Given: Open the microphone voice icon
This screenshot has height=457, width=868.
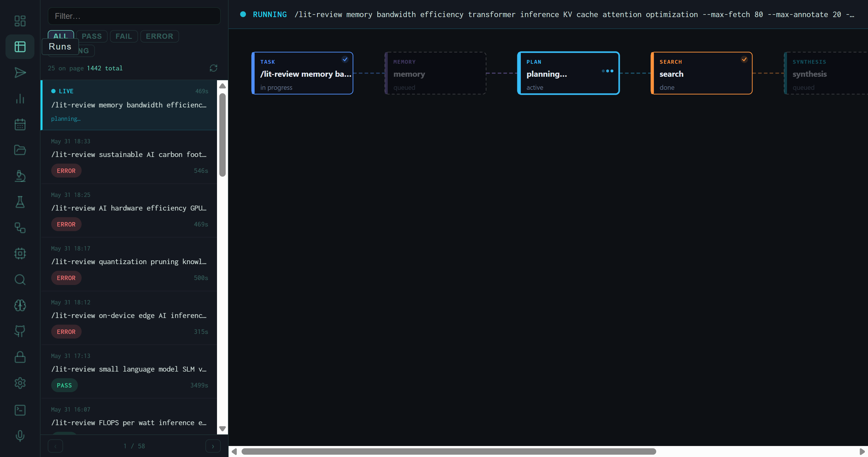Looking at the screenshot, I should [20, 435].
